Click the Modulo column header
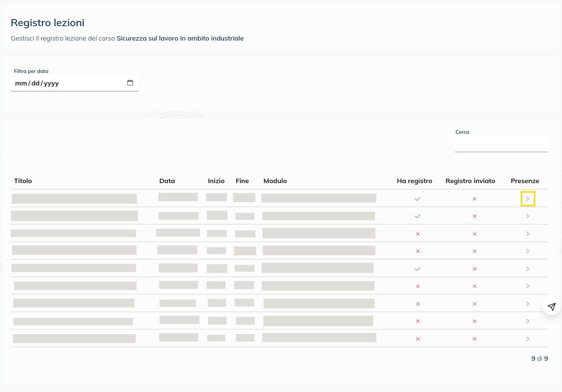The height and width of the screenshot is (392, 562). (275, 181)
